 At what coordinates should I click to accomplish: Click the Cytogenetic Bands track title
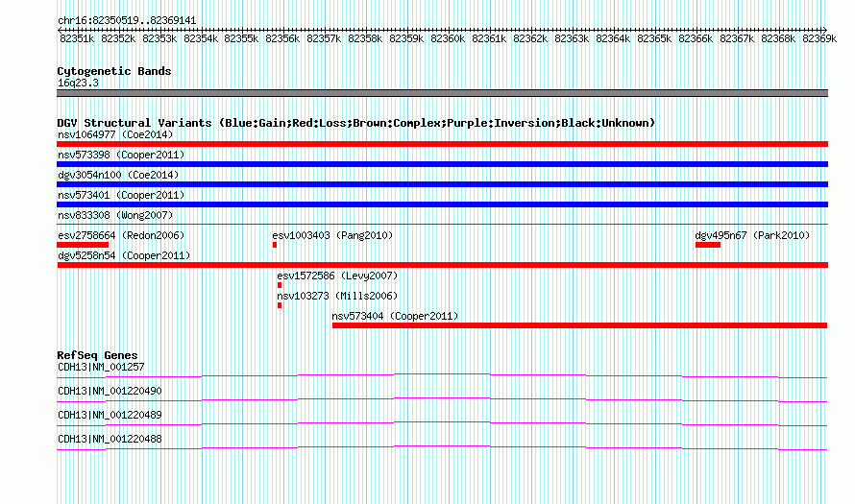click(114, 71)
